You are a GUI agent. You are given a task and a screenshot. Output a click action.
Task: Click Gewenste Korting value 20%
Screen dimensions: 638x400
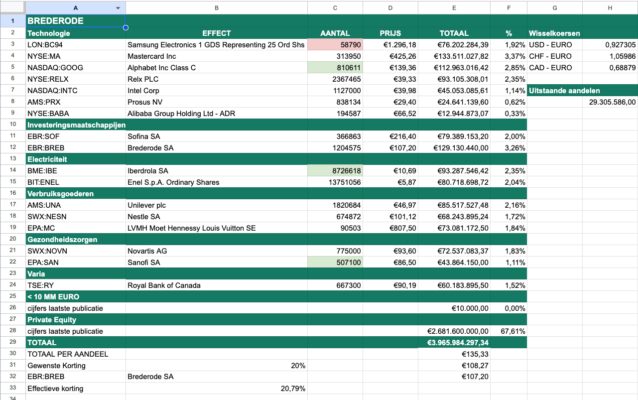point(216,365)
